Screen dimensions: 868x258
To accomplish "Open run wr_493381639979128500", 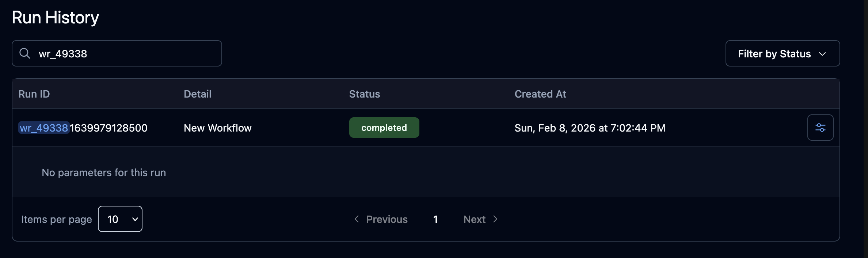I will (x=83, y=128).
